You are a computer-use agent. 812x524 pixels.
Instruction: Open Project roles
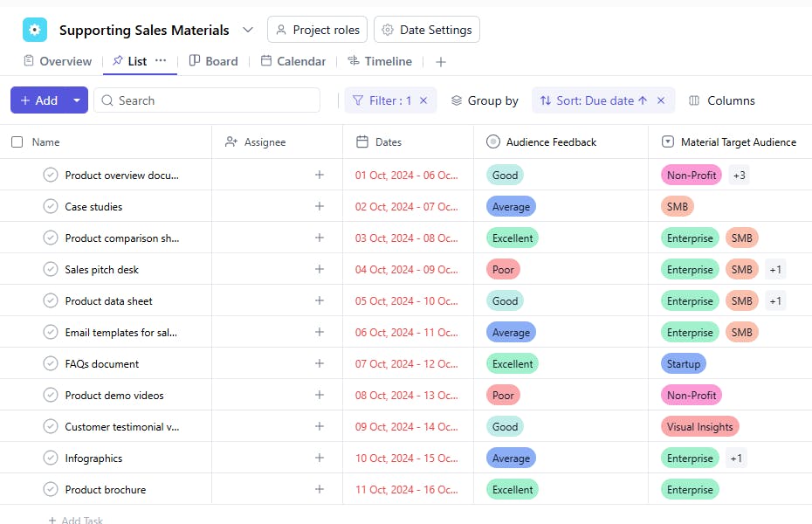pyautogui.click(x=317, y=30)
